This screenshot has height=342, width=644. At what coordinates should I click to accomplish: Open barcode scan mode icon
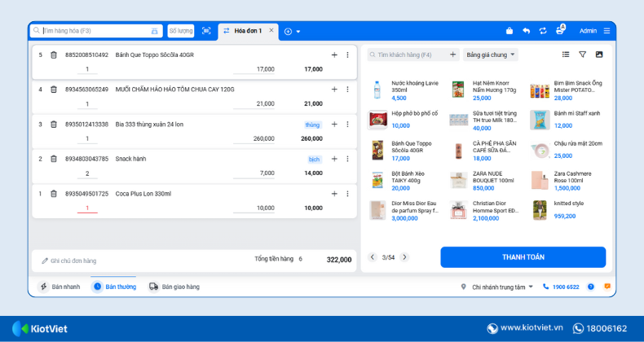(206, 31)
